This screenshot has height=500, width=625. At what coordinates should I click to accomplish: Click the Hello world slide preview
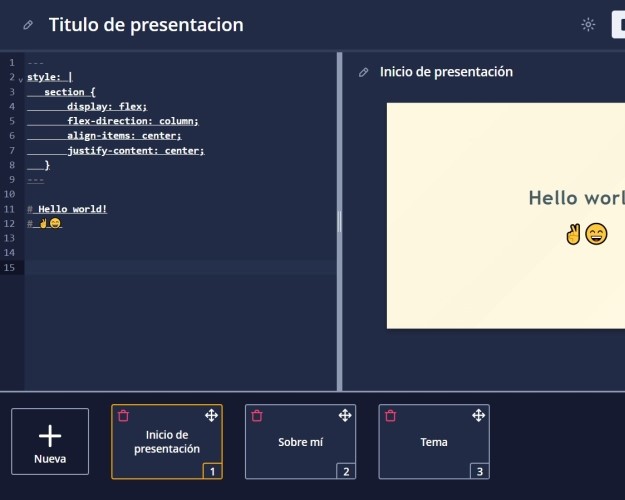click(505, 215)
